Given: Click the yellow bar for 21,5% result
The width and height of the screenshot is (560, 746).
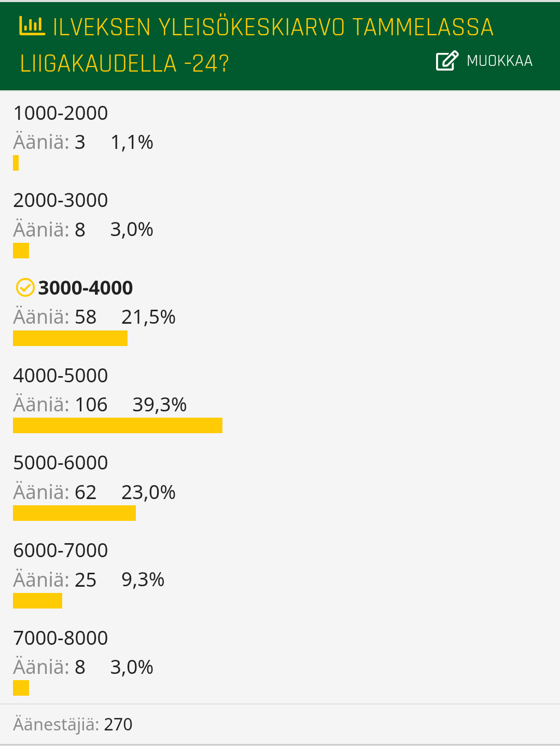Looking at the screenshot, I should (x=70, y=338).
